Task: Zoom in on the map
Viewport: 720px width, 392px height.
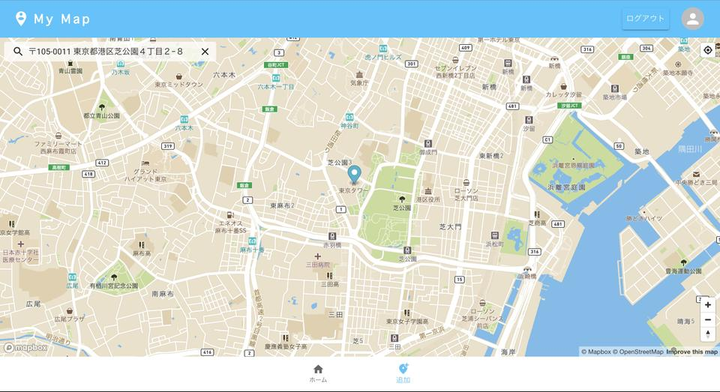Action: pyautogui.click(x=708, y=305)
